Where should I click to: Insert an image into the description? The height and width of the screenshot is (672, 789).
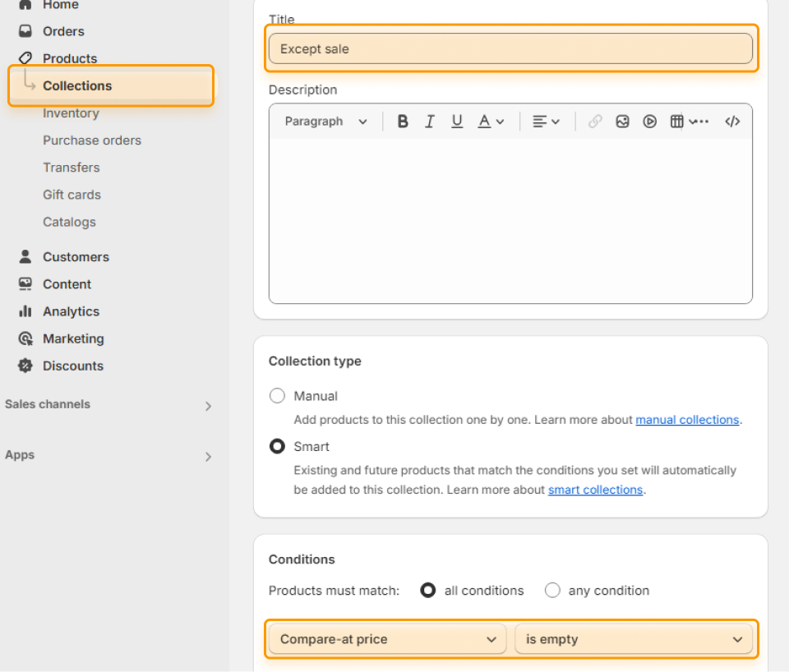pyautogui.click(x=622, y=122)
